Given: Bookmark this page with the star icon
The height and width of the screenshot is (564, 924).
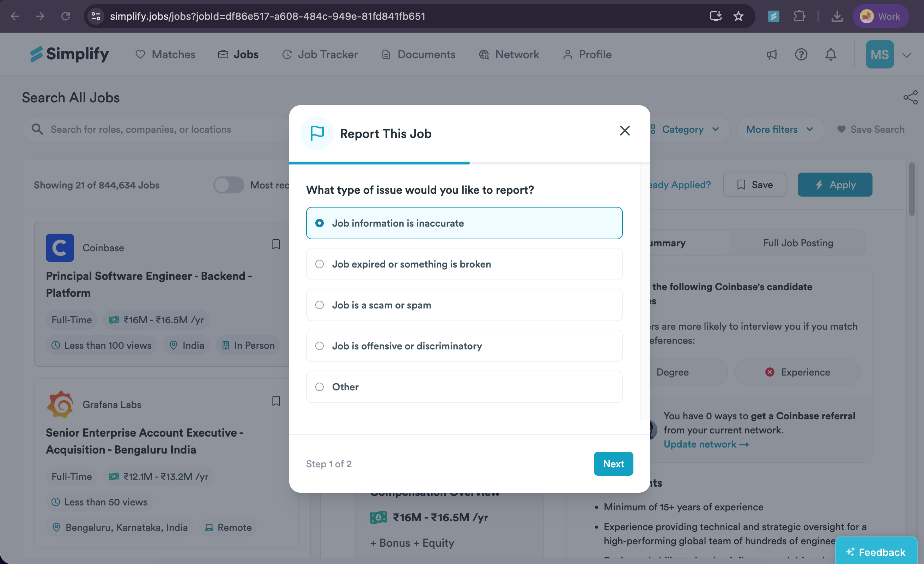Looking at the screenshot, I should pos(738,16).
